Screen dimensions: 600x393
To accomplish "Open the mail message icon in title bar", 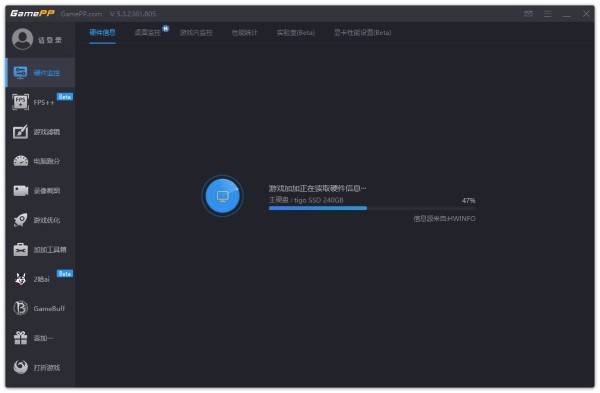I will pos(528,14).
